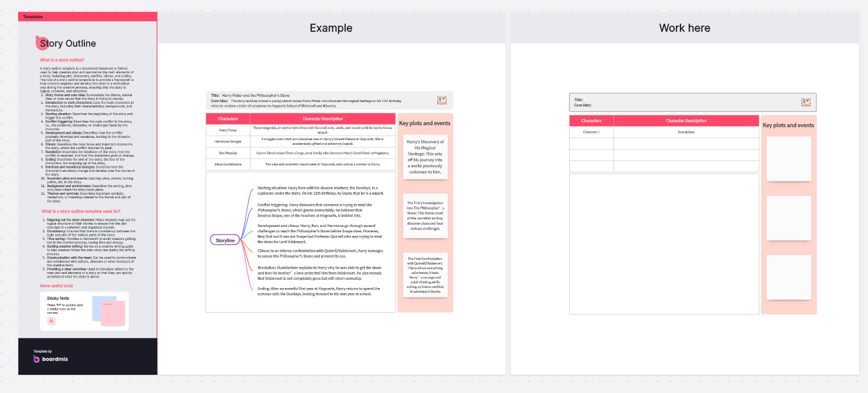Screen dimensions: 868x393
Task: Click the Character Description header in the Example table
Action: tap(322, 118)
